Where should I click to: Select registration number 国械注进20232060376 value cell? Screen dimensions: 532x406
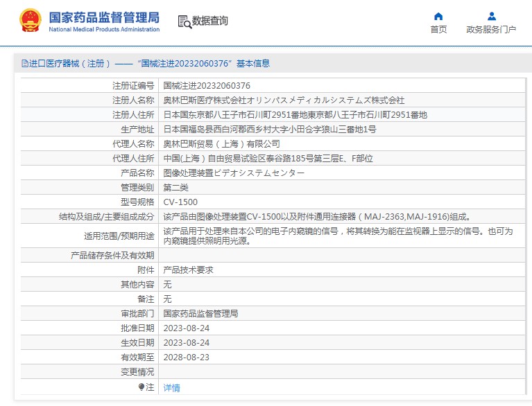coord(207,86)
